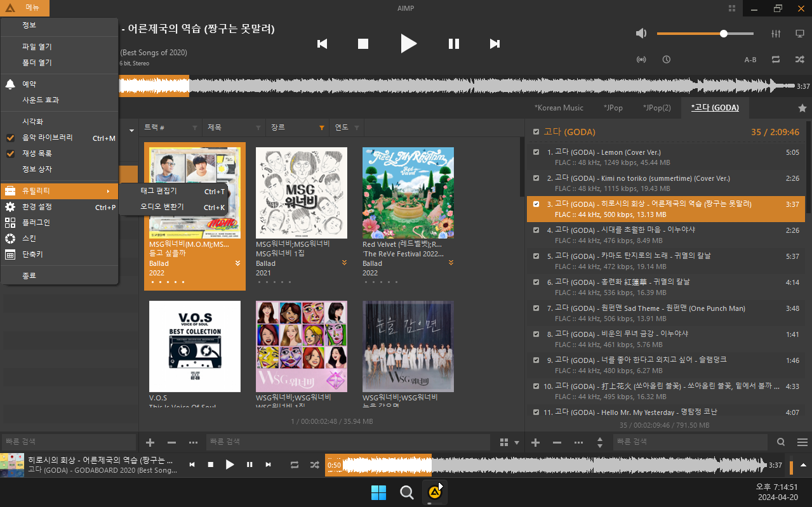
Task: Open the V.O.S Best Collection album cover
Action: tap(195, 346)
